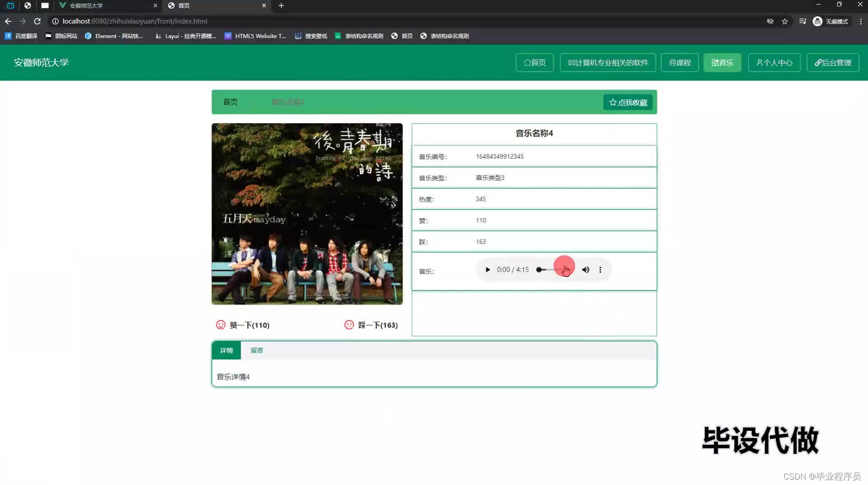Open the 搜索壁纸 bookmark
The width and height of the screenshot is (868, 485).
coord(311,36)
